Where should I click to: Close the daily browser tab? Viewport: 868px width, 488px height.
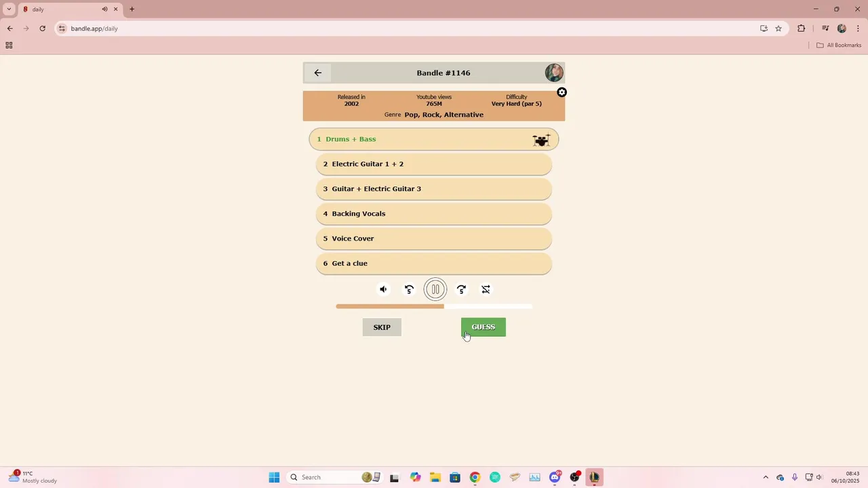(x=116, y=9)
